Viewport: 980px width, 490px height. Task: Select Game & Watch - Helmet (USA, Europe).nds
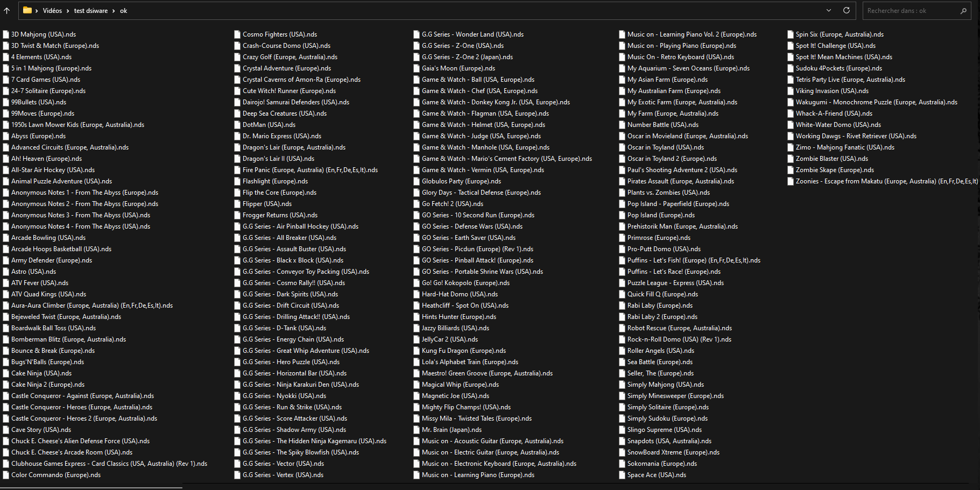(484, 125)
